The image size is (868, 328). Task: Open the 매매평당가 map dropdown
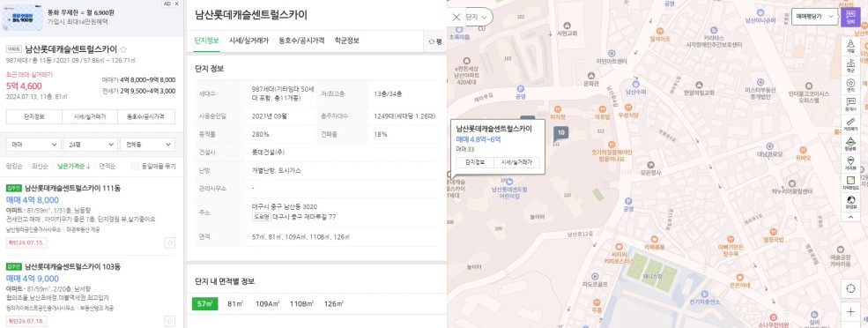814,17
